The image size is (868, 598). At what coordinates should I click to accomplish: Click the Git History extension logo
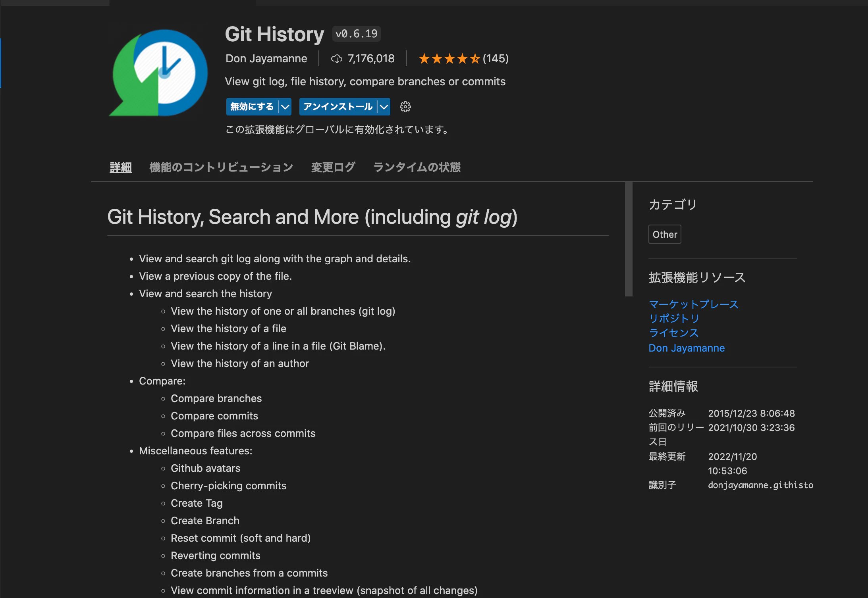pos(158,73)
